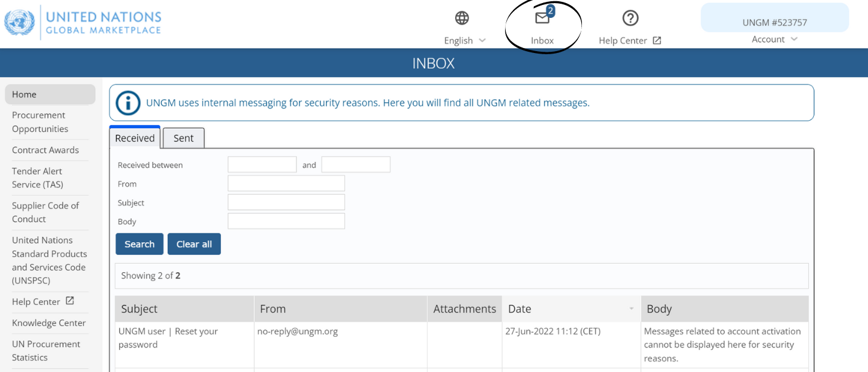Click the Search button

[x=140, y=244]
